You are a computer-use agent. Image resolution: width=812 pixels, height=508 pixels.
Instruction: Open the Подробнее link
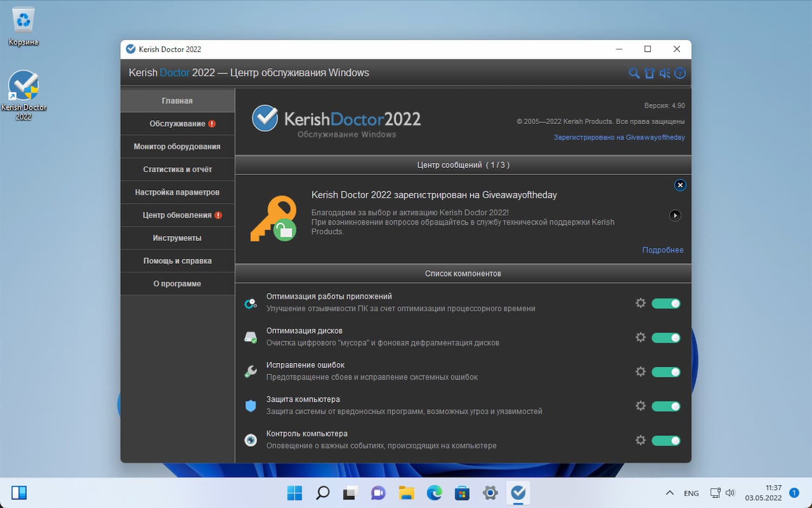(x=663, y=250)
